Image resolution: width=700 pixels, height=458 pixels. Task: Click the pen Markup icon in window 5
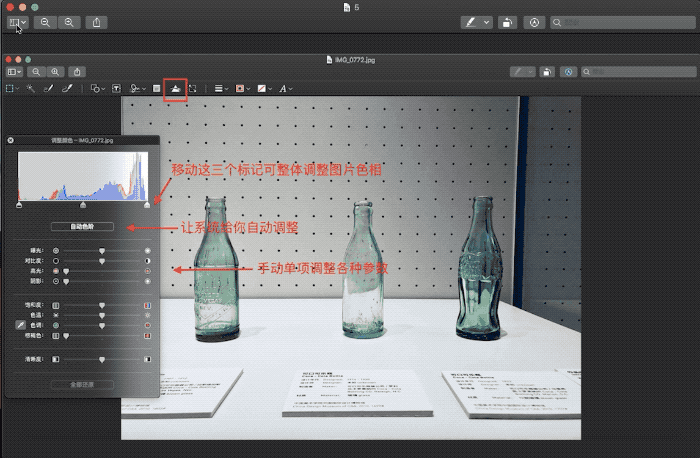pos(471,22)
